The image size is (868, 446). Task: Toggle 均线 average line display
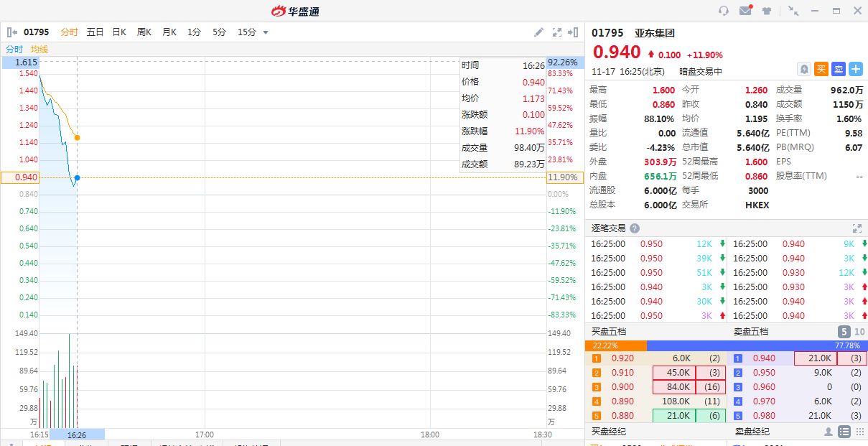coord(39,49)
